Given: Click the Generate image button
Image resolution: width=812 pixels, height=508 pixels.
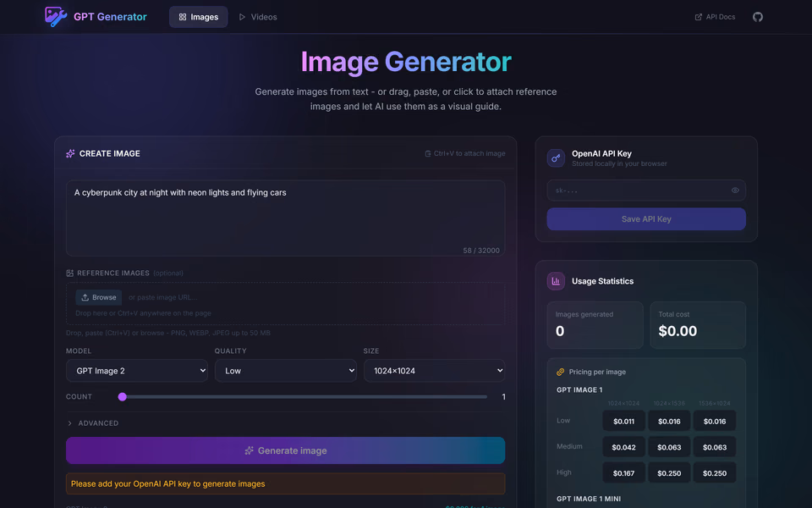Looking at the screenshot, I should (x=285, y=450).
